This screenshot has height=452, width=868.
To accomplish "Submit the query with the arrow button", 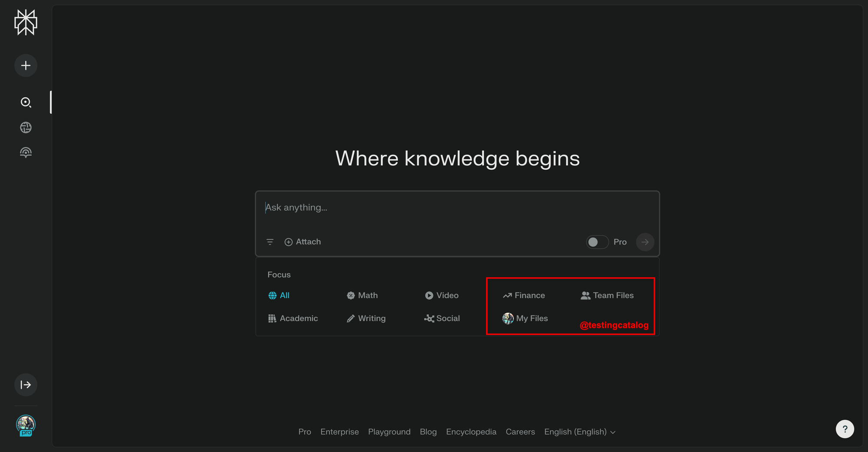I will (x=645, y=242).
